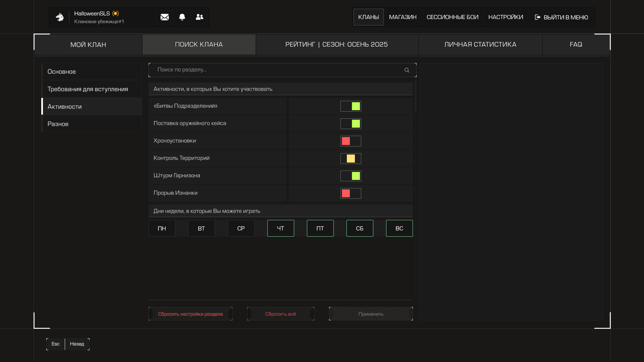Toggle Прорыв Изнанки switch
The image size is (644, 362).
coord(351,193)
